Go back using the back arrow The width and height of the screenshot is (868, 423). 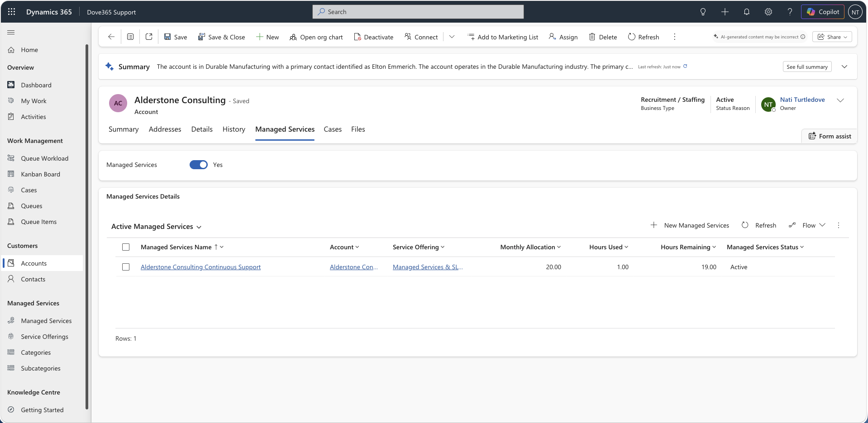coord(111,37)
